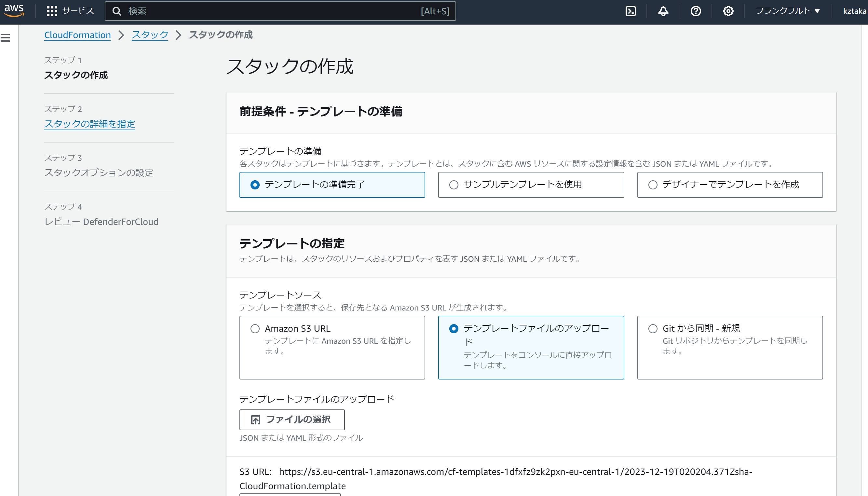Open the settings gear icon

coord(728,11)
